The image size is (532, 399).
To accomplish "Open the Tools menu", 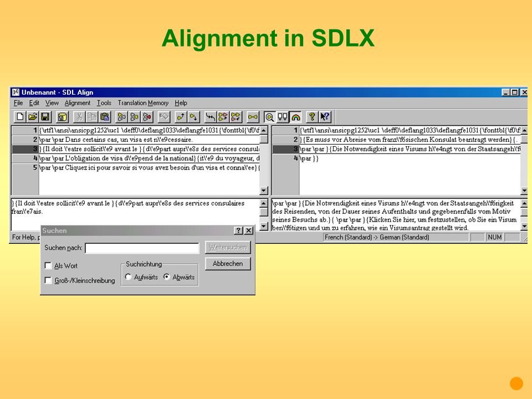I will coord(104,103).
